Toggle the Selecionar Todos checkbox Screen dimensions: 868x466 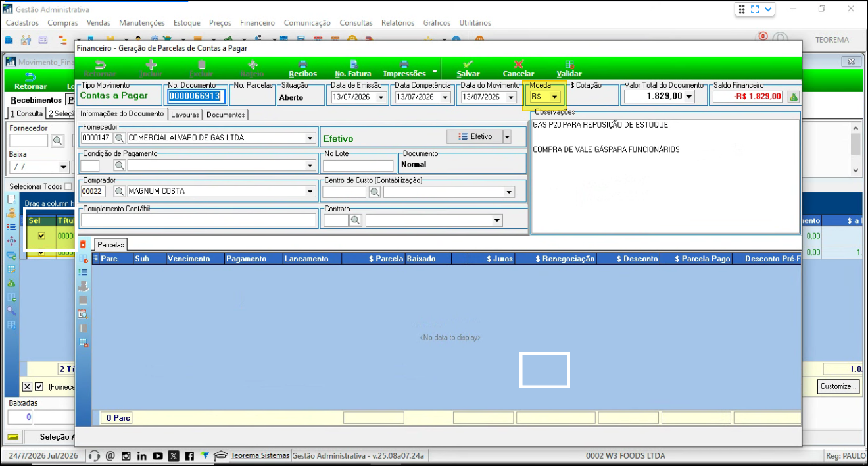point(68,187)
